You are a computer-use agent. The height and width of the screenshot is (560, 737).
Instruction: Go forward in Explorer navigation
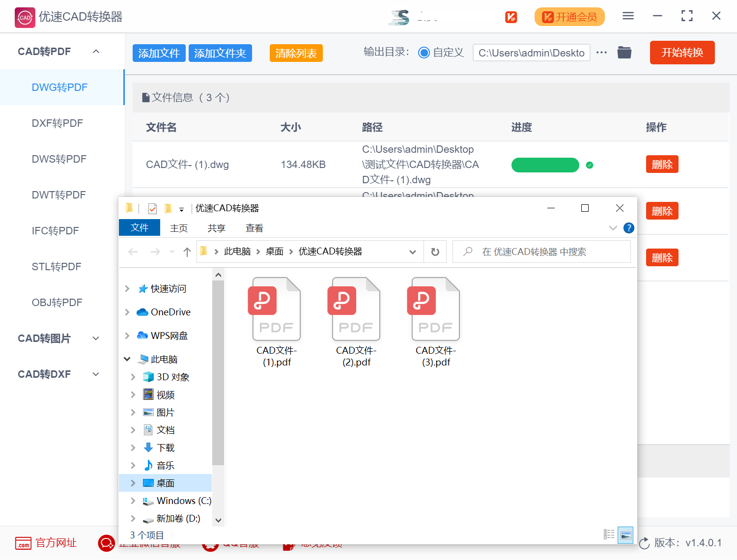point(155,252)
